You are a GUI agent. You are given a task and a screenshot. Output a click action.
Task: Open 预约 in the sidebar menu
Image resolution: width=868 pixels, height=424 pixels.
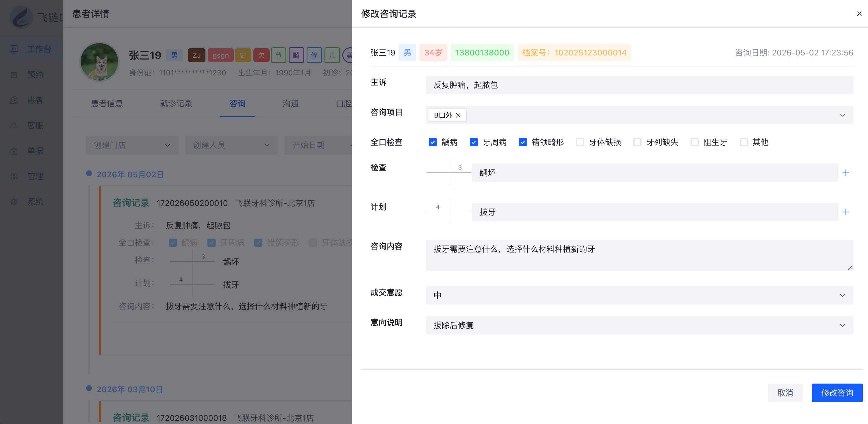click(31, 75)
